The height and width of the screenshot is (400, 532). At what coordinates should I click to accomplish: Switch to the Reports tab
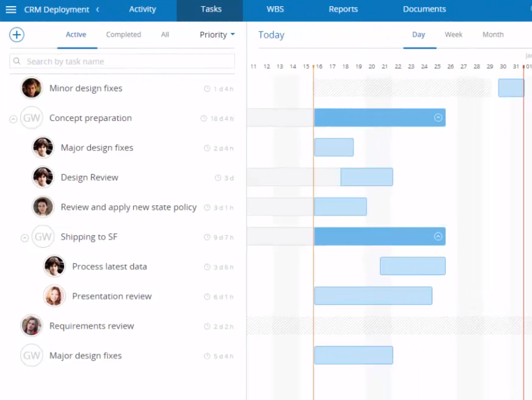coord(343,9)
